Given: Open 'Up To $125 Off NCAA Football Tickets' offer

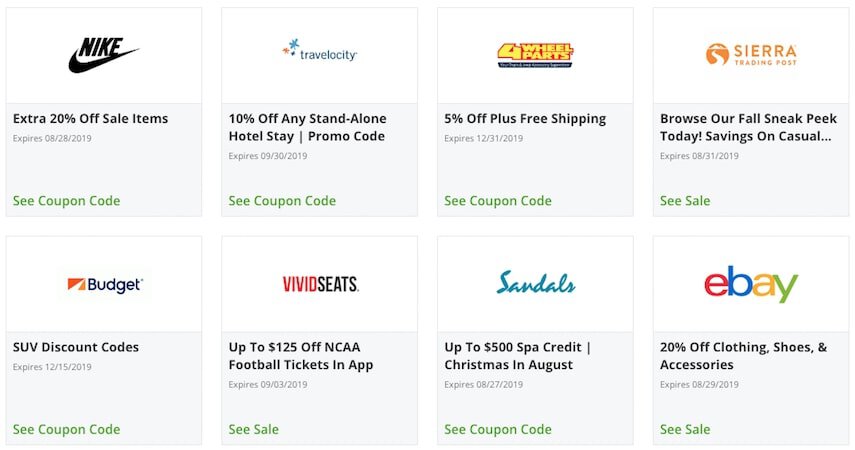Looking at the screenshot, I should click(301, 356).
